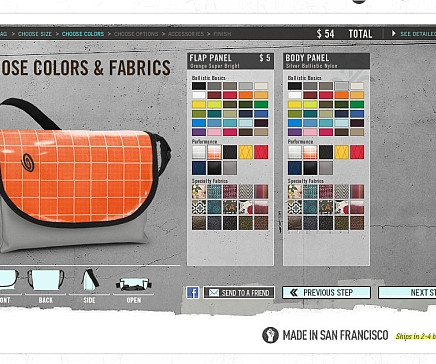This screenshot has height=364, width=436.
Task: Click the Made in San Francisco fist icon
Action: click(270, 335)
